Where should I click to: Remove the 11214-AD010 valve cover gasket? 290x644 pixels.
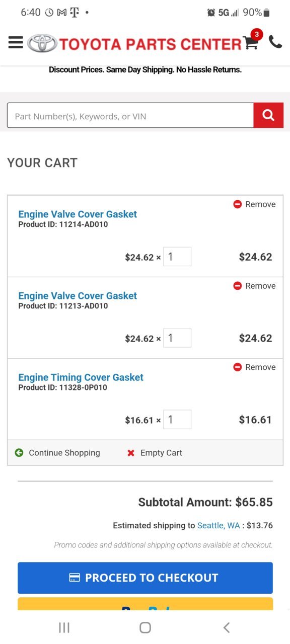[x=254, y=204]
